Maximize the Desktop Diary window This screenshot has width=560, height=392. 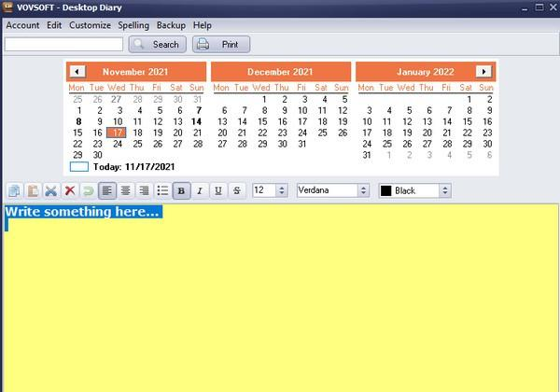(x=539, y=7)
